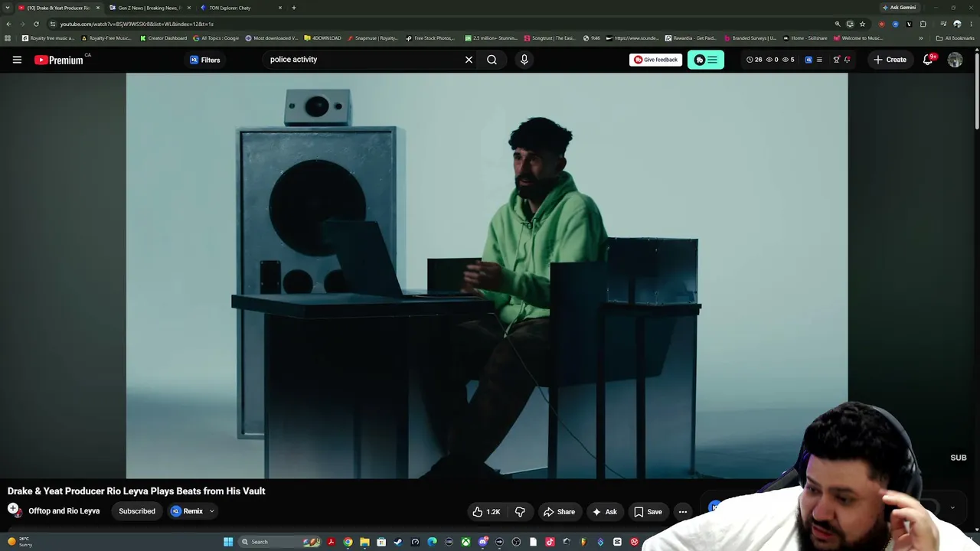
Task: Open Xbox app from the taskbar
Action: click(x=465, y=542)
